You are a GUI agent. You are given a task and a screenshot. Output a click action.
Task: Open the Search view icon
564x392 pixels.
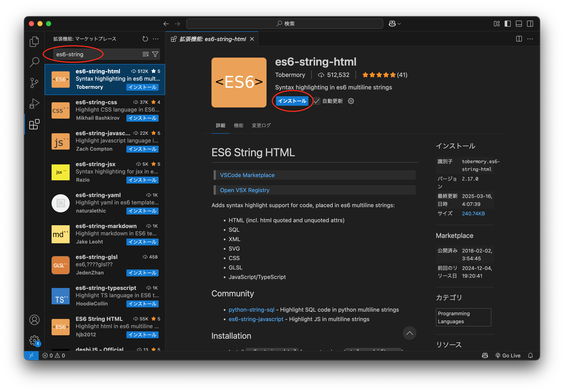coord(34,62)
